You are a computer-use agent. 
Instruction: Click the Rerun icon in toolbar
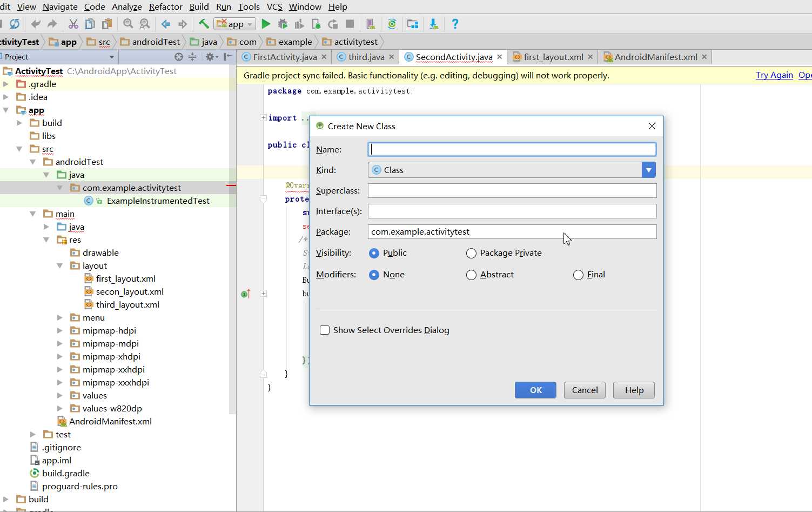[x=333, y=24]
